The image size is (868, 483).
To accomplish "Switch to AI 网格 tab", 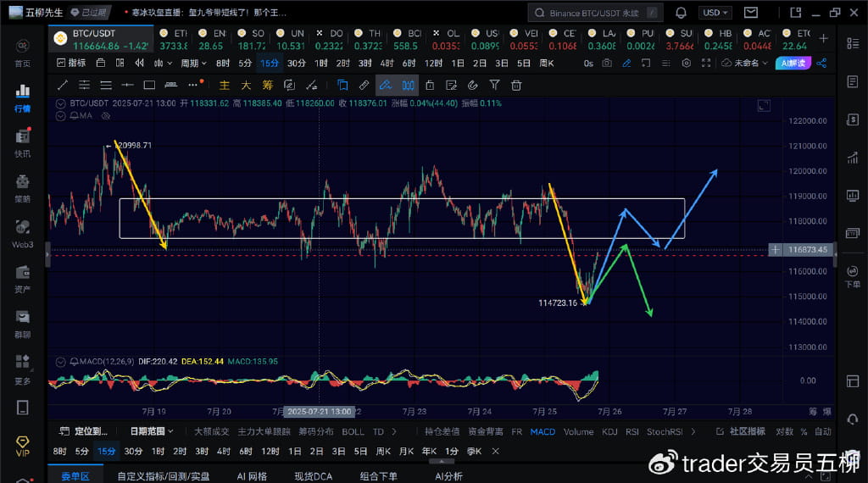I will point(252,476).
